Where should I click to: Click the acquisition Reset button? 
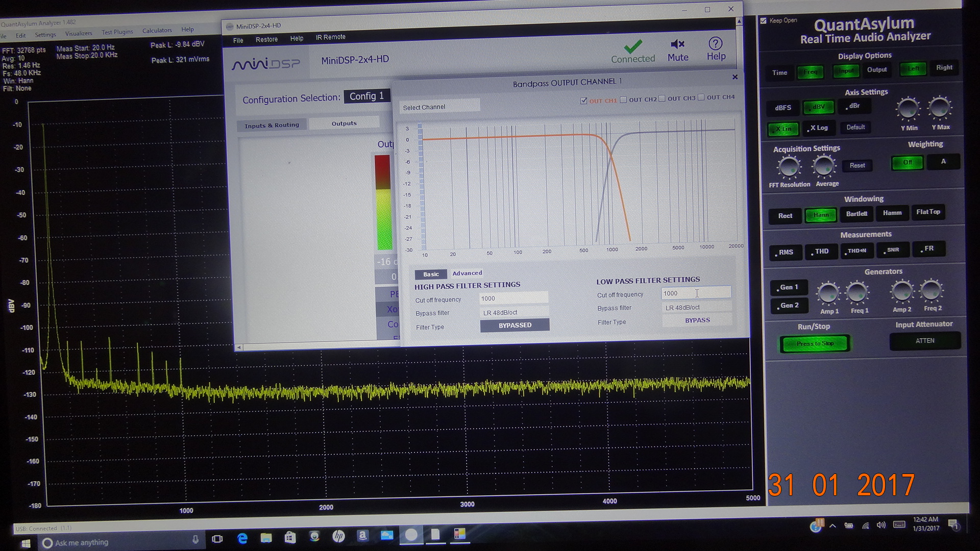coord(857,165)
